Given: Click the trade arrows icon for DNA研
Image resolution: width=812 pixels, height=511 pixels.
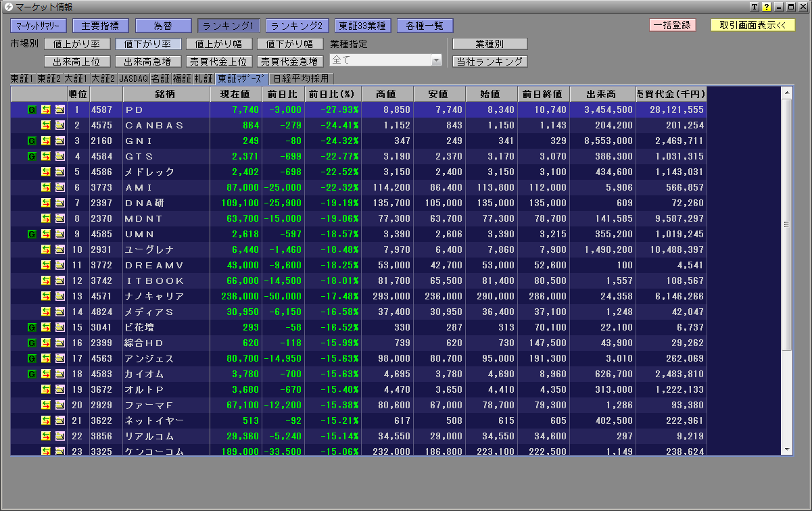Looking at the screenshot, I should coord(46,203).
